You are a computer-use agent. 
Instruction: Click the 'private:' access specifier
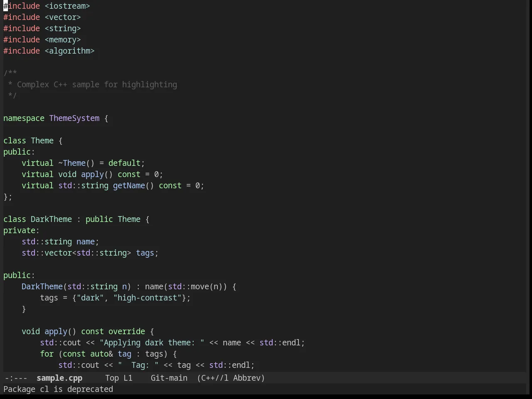(21, 230)
